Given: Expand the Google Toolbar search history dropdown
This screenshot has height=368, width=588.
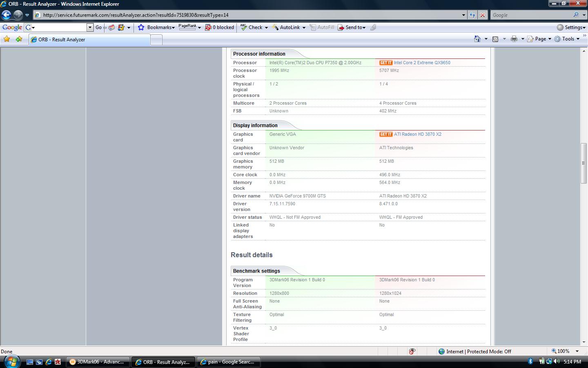Looking at the screenshot, I should coord(90,27).
